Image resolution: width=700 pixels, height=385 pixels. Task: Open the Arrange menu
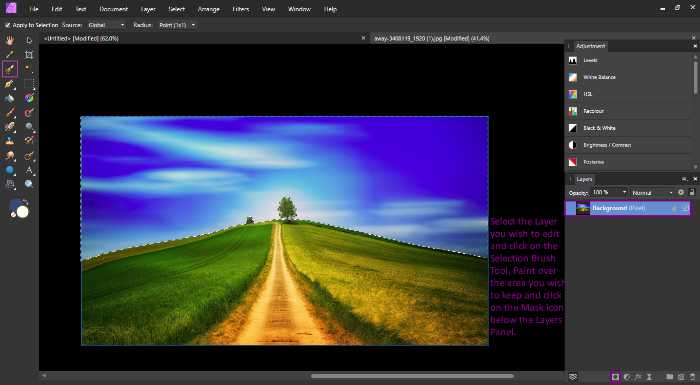coord(208,9)
